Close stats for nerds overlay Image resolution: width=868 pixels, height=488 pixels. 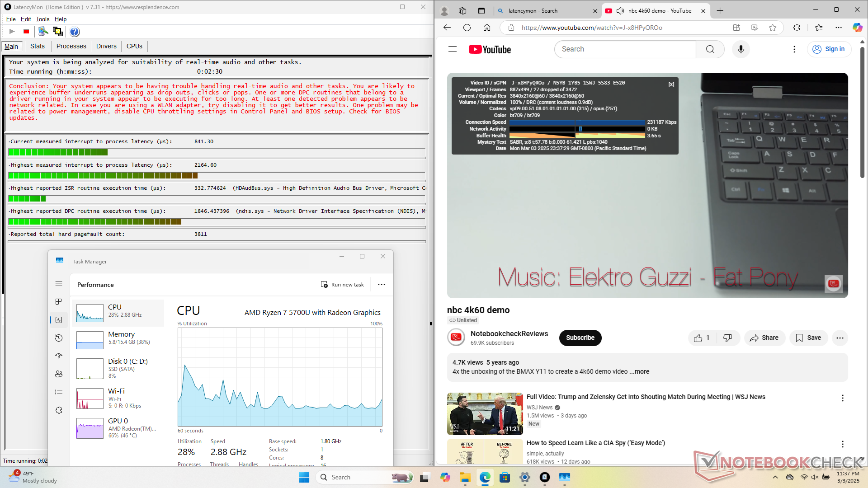click(671, 84)
